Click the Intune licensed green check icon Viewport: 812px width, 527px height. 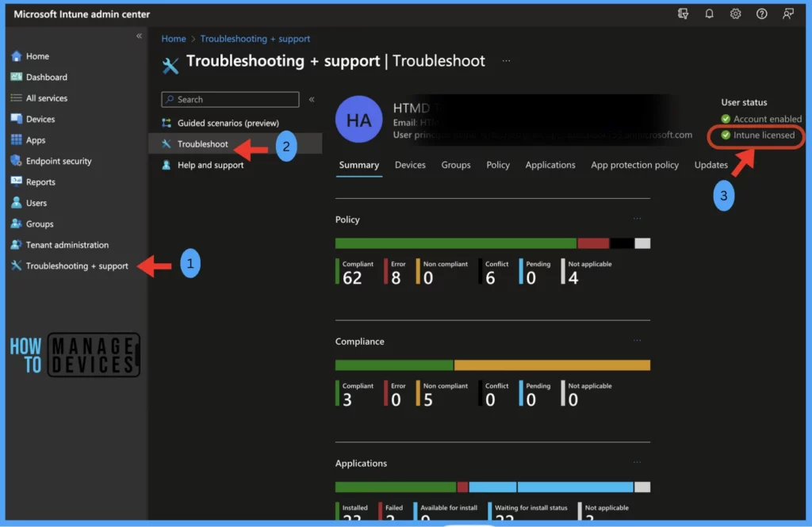[x=726, y=135]
